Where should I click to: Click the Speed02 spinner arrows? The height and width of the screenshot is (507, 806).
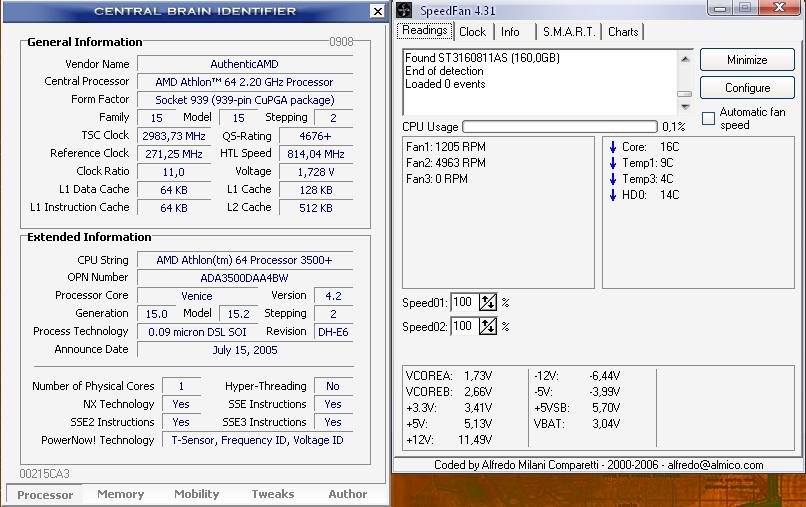[x=488, y=326]
